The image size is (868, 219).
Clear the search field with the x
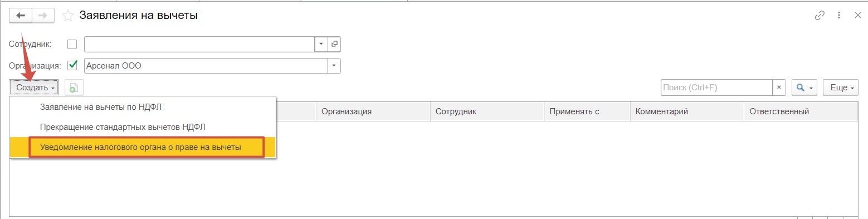pos(779,87)
